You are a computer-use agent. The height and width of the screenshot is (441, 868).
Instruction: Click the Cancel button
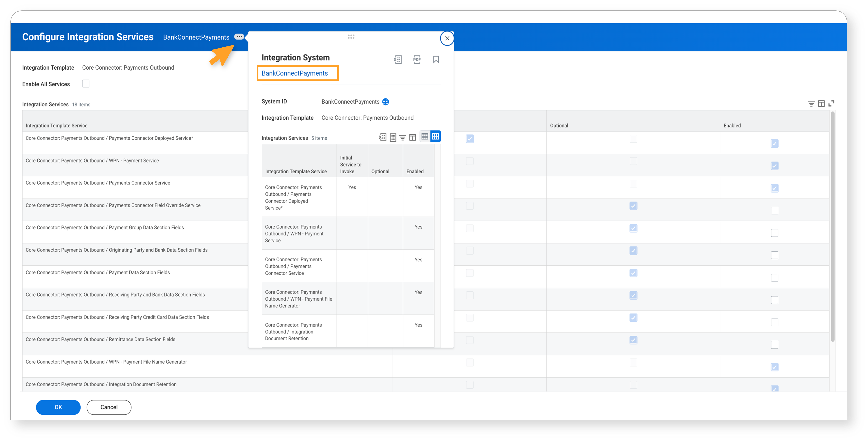click(x=109, y=407)
